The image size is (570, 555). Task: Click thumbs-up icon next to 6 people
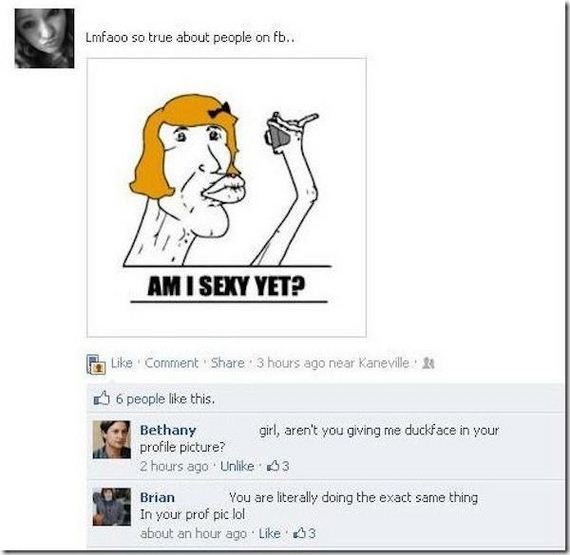click(101, 398)
